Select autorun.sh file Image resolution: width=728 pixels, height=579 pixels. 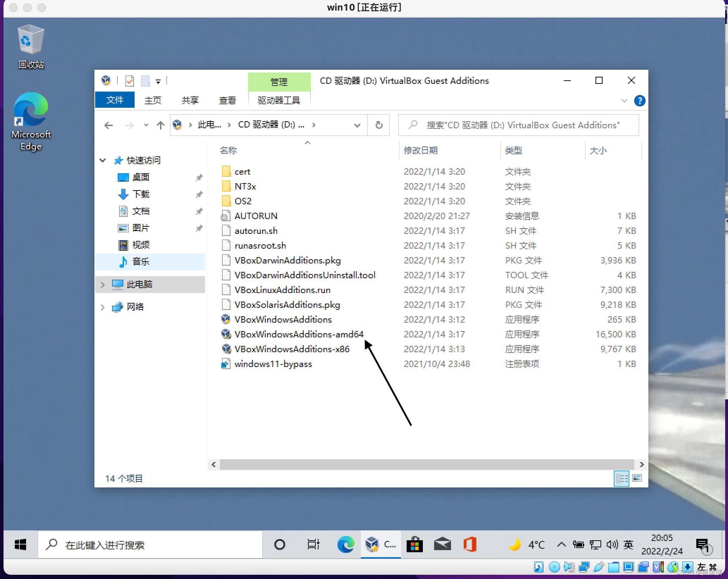256,231
